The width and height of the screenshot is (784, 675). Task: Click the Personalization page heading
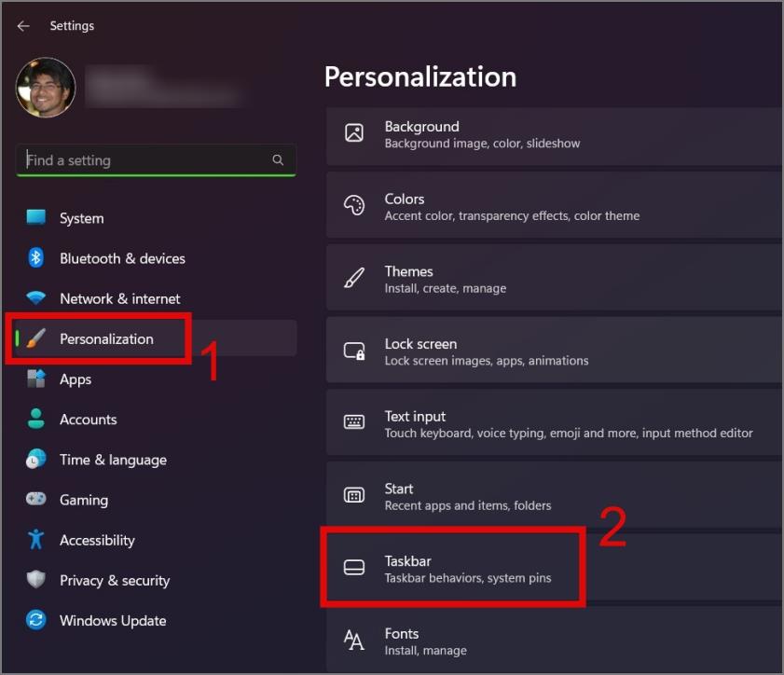tap(420, 77)
